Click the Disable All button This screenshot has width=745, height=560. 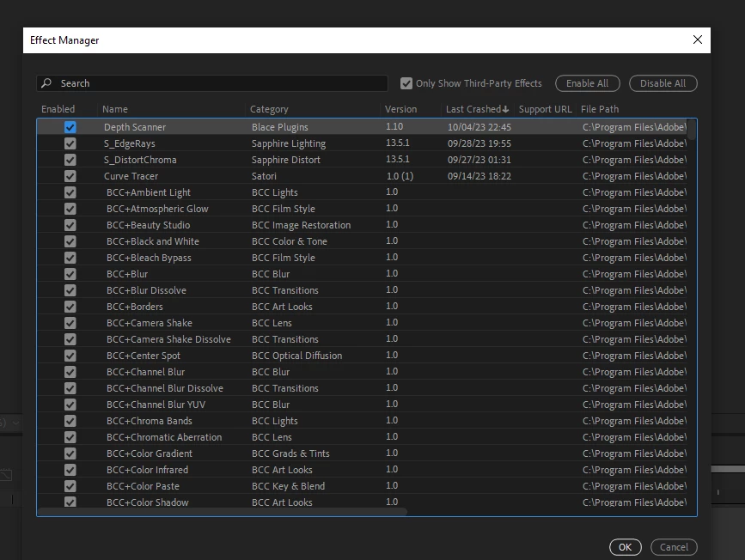pyautogui.click(x=663, y=83)
